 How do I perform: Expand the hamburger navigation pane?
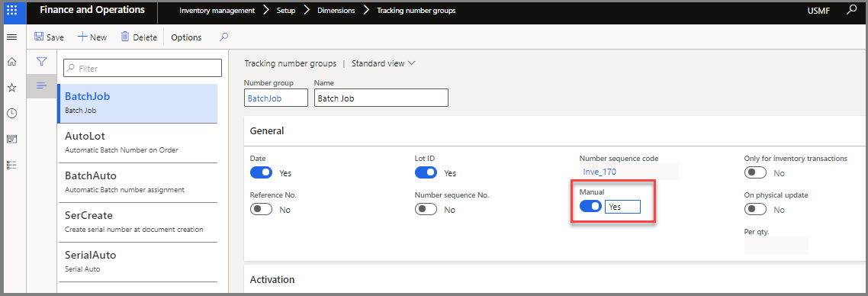pyautogui.click(x=11, y=37)
